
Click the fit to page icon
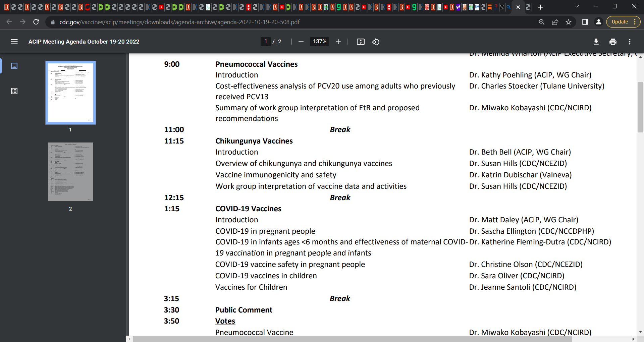click(361, 42)
